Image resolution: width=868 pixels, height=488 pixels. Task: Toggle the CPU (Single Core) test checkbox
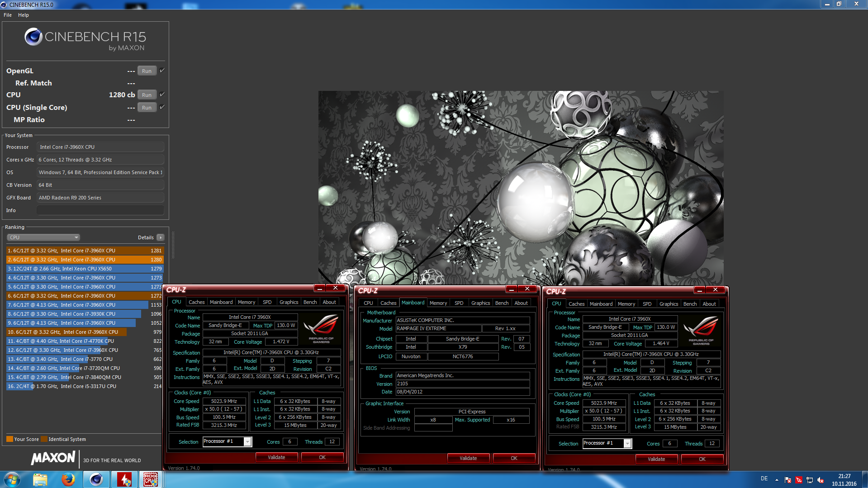point(162,107)
